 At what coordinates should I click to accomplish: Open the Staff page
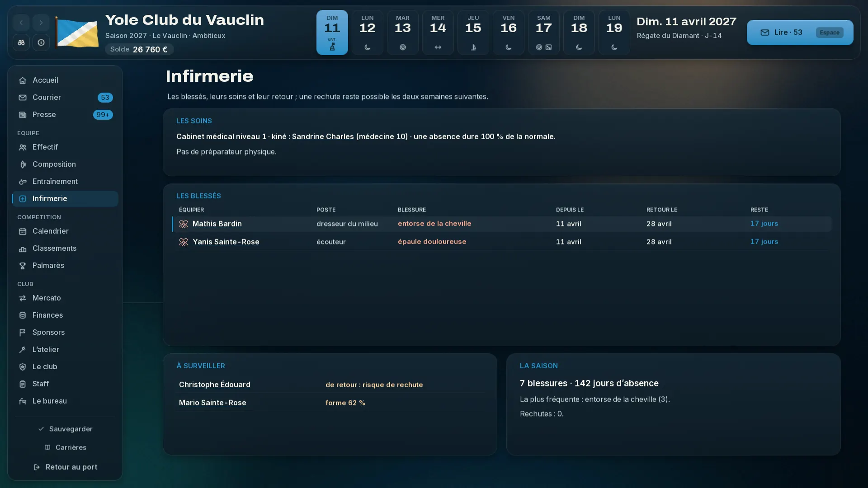tap(65, 384)
